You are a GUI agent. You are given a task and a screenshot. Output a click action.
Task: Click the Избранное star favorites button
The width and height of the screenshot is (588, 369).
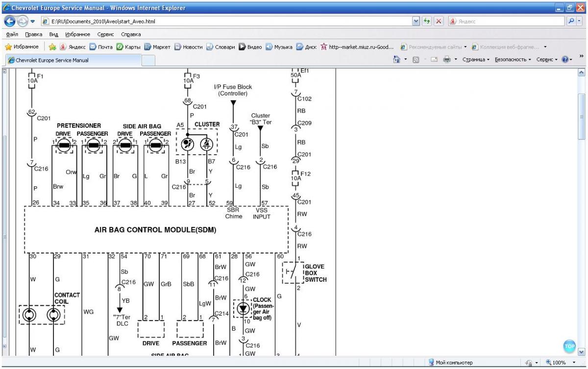tap(22, 47)
